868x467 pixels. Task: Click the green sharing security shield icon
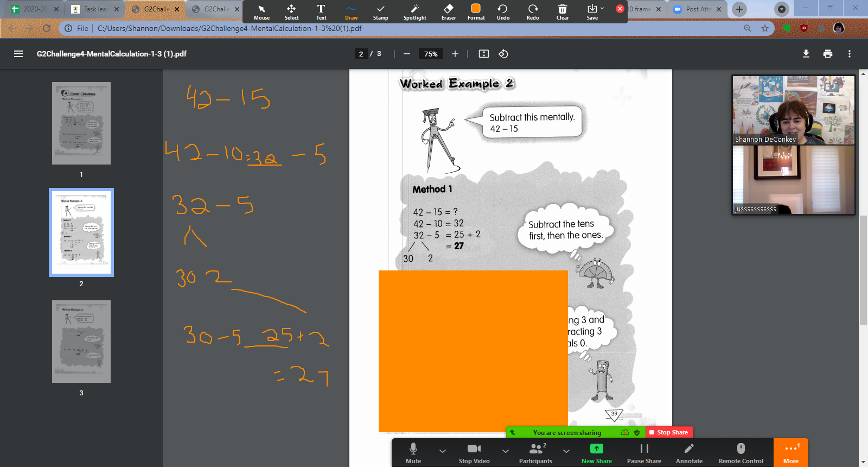tap(637, 433)
